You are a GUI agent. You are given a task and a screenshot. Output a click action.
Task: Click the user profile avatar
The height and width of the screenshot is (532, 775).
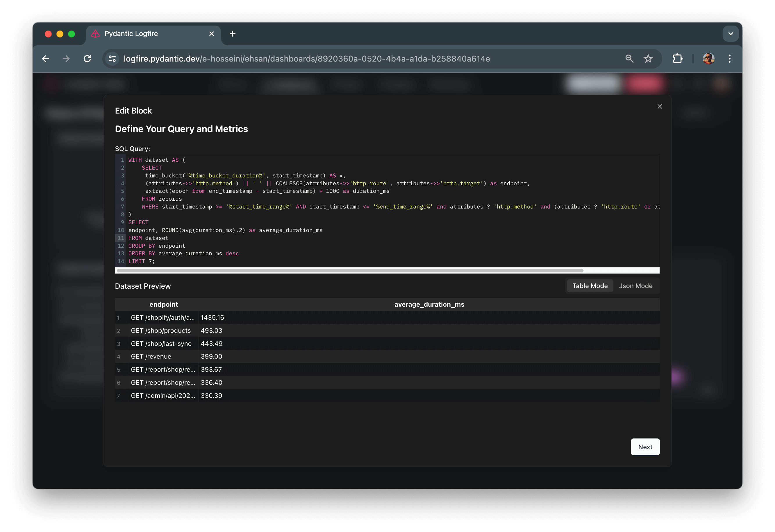click(x=708, y=59)
